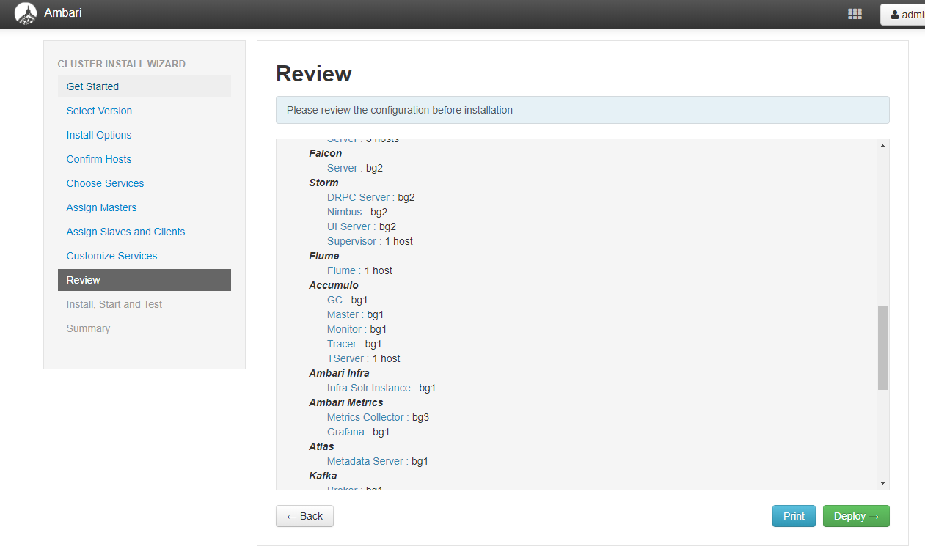
Task: Click the Back button
Action: tap(304, 516)
